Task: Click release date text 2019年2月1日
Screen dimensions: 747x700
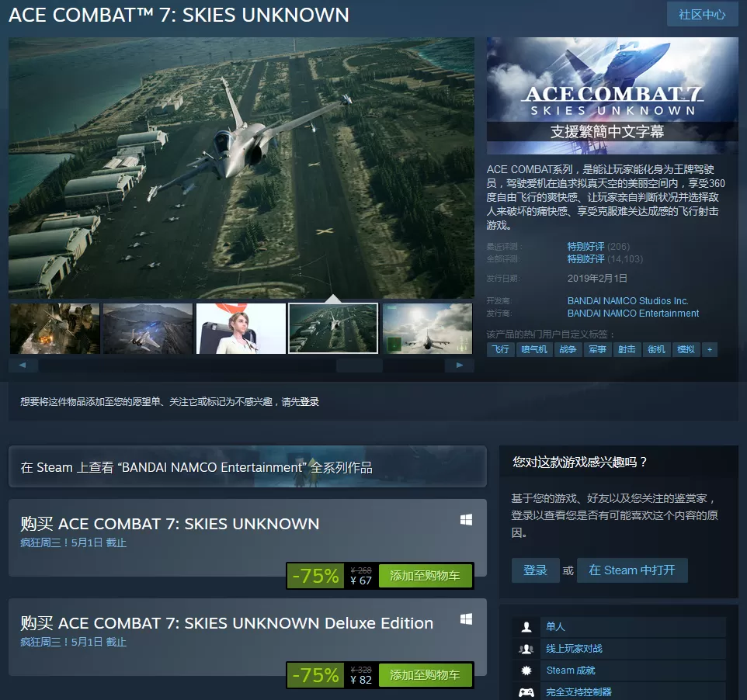Action: point(597,278)
